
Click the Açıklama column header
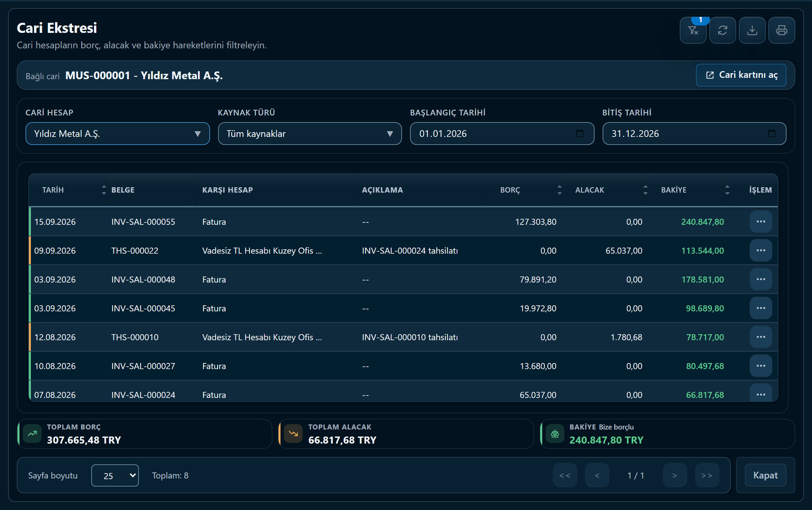(382, 190)
